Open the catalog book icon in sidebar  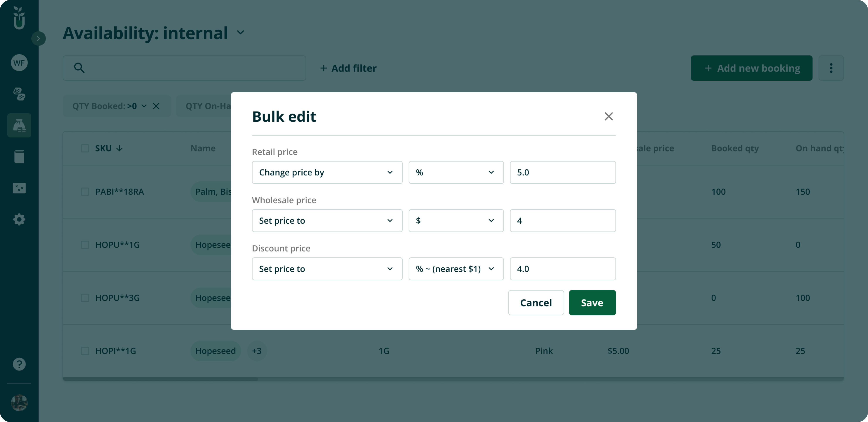tap(19, 156)
